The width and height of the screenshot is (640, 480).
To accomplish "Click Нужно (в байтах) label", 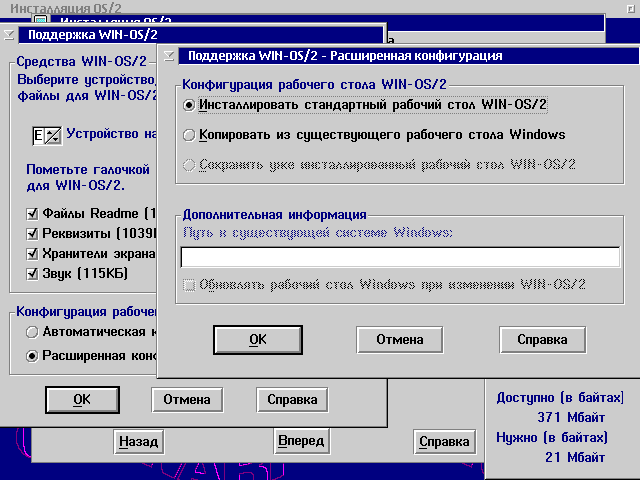I will [x=552, y=438].
